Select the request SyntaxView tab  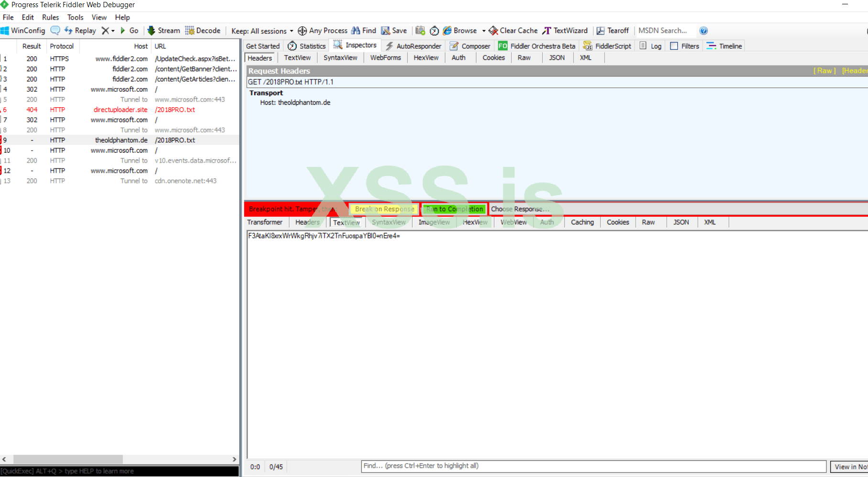[x=340, y=58]
